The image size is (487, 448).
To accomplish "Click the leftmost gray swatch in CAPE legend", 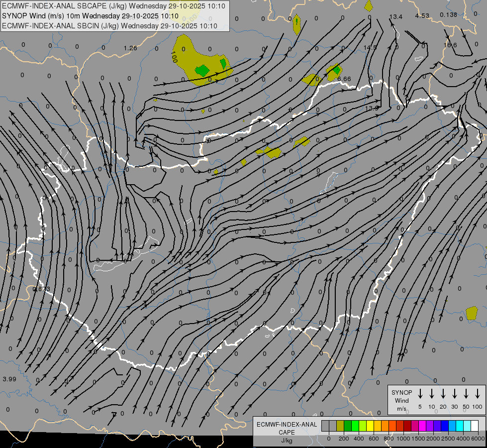I will 325,426.
